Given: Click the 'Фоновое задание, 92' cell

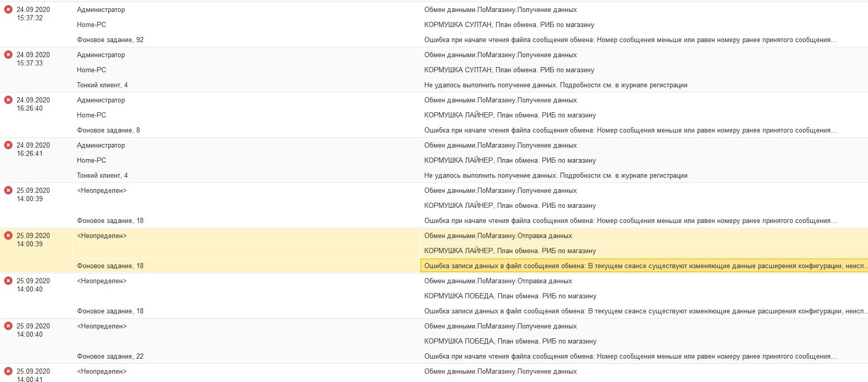Looking at the screenshot, I should click(110, 40).
